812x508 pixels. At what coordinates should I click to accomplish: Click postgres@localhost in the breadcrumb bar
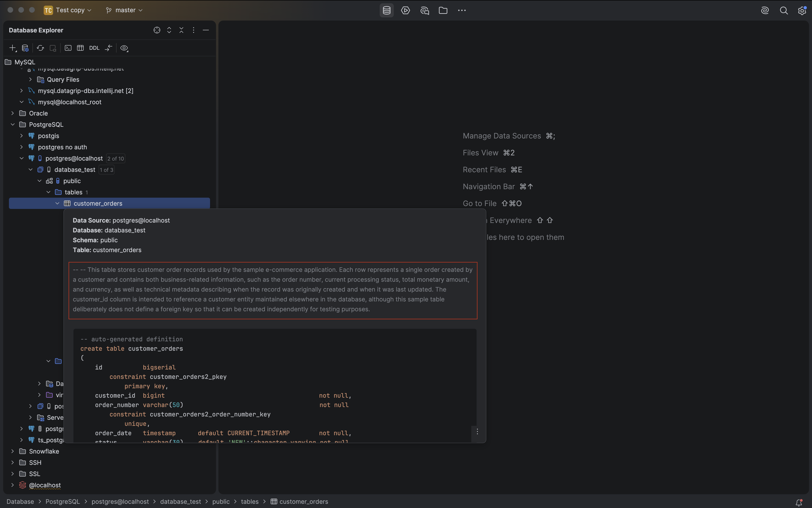coord(120,502)
